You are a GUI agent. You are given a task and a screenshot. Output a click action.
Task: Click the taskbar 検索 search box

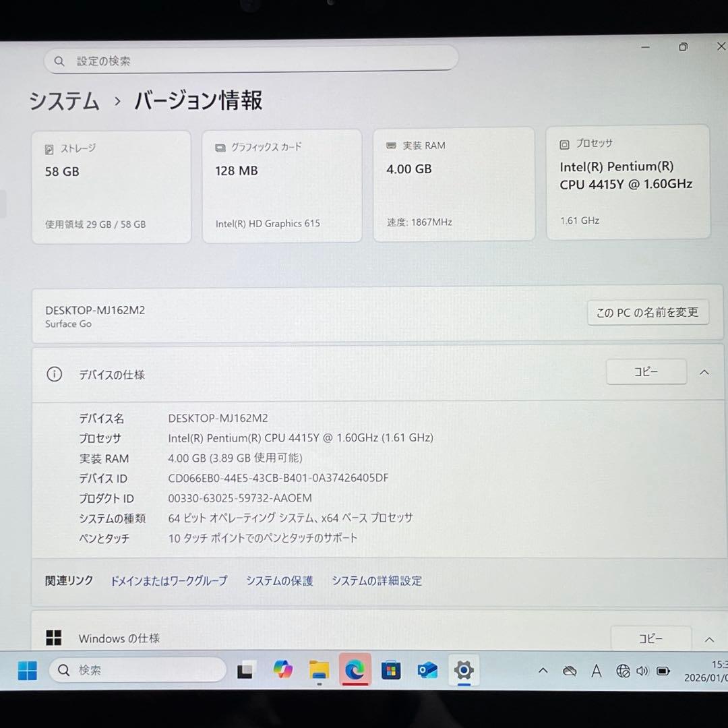pyautogui.click(x=138, y=670)
